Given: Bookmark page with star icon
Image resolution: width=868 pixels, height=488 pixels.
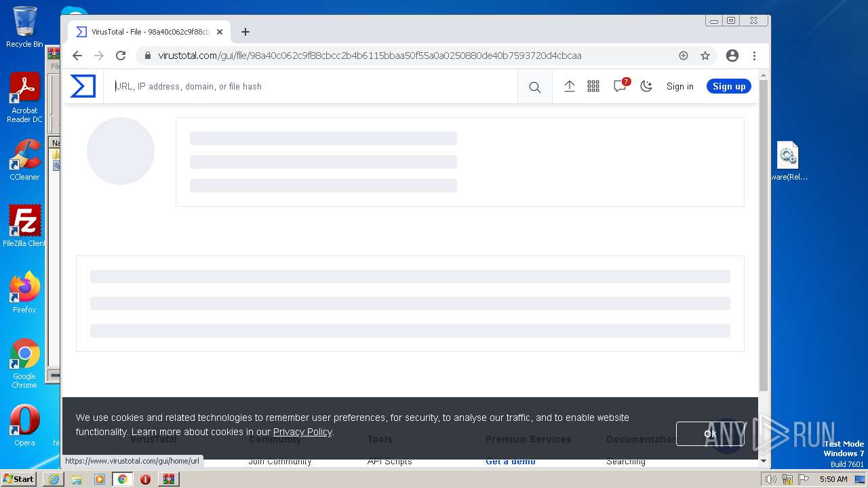Looking at the screenshot, I should (705, 56).
